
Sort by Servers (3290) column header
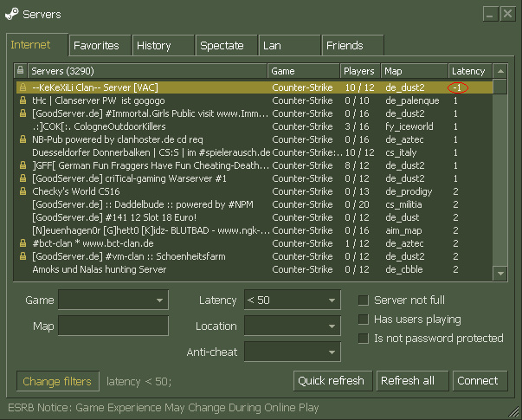click(x=147, y=71)
